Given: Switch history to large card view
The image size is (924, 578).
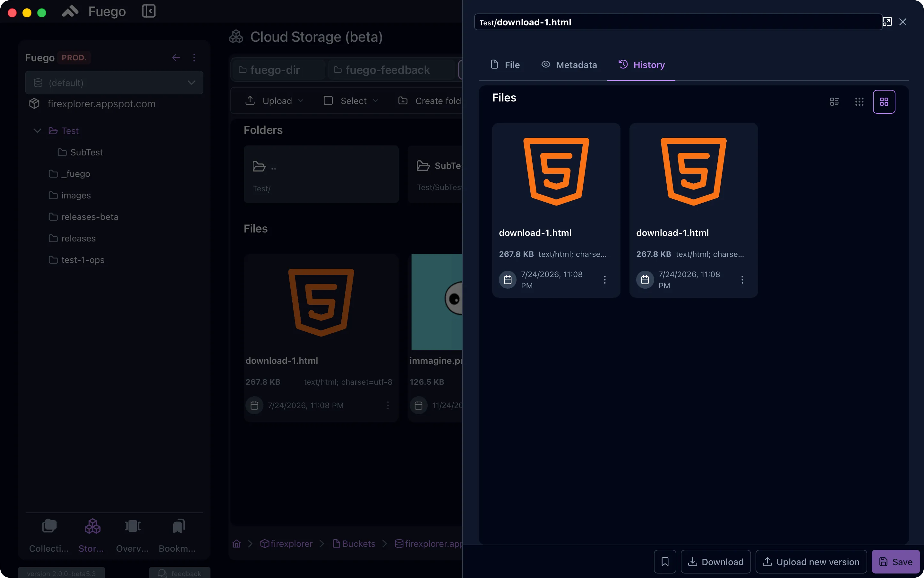Looking at the screenshot, I should pos(884,102).
